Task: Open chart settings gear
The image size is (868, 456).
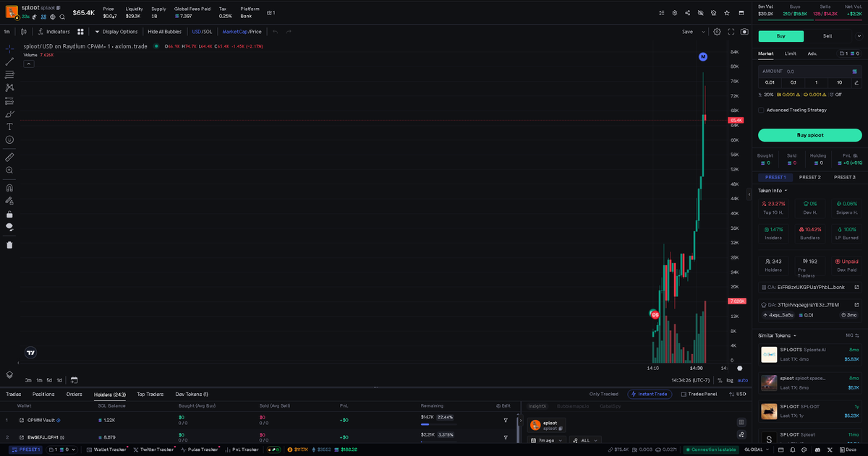Action: [717, 32]
